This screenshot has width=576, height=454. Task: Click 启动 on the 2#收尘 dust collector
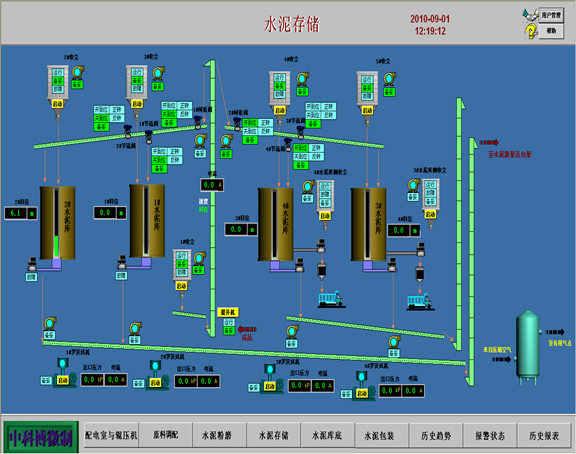pos(58,104)
